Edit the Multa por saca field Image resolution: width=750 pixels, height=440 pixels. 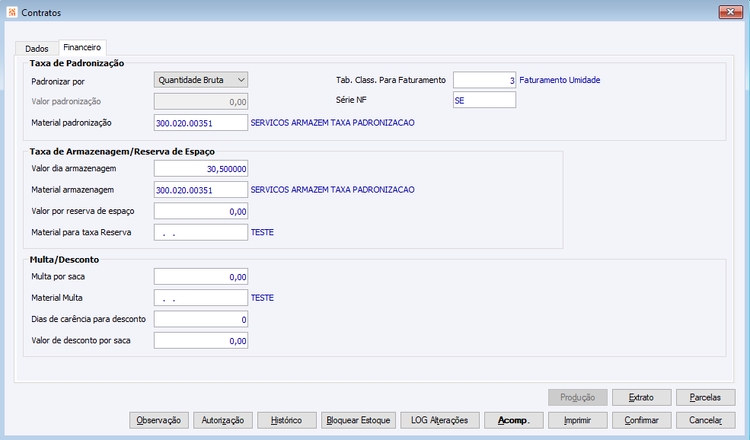tap(201, 276)
